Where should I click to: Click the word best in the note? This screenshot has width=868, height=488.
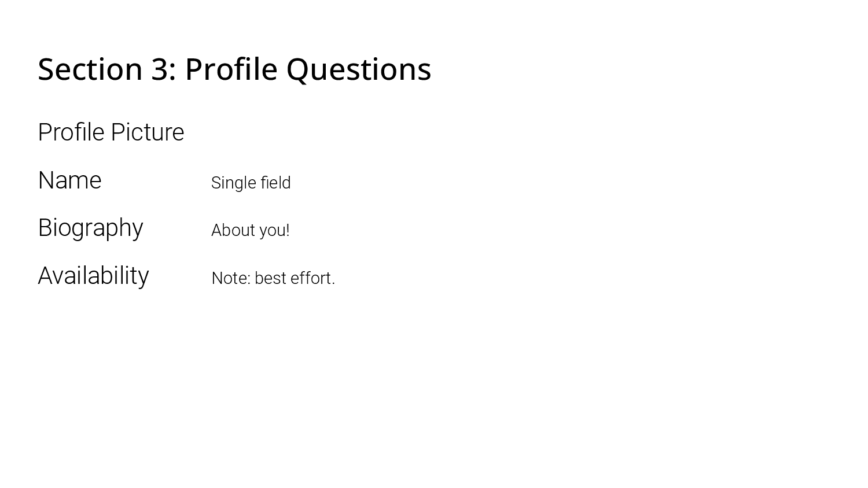coord(270,278)
